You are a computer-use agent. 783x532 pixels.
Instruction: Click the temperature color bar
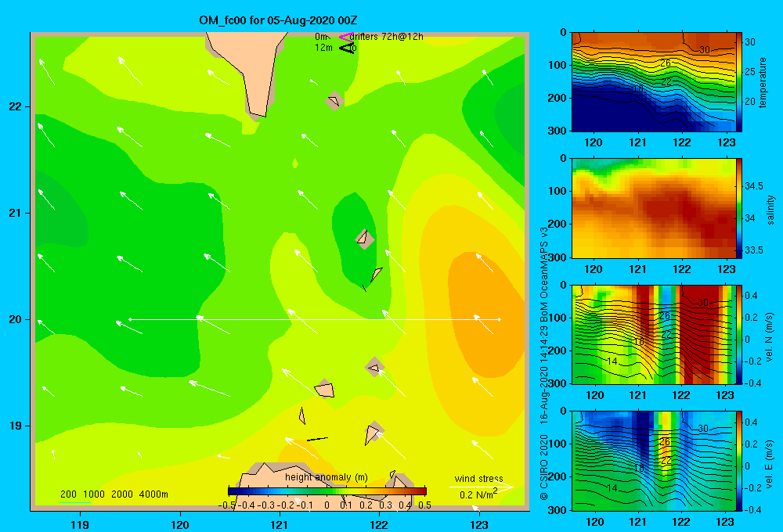point(739,82)
